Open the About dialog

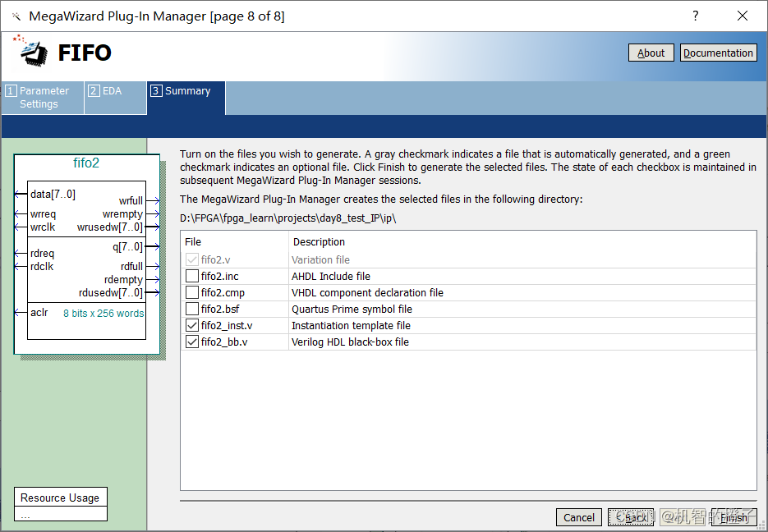(651, 53)
